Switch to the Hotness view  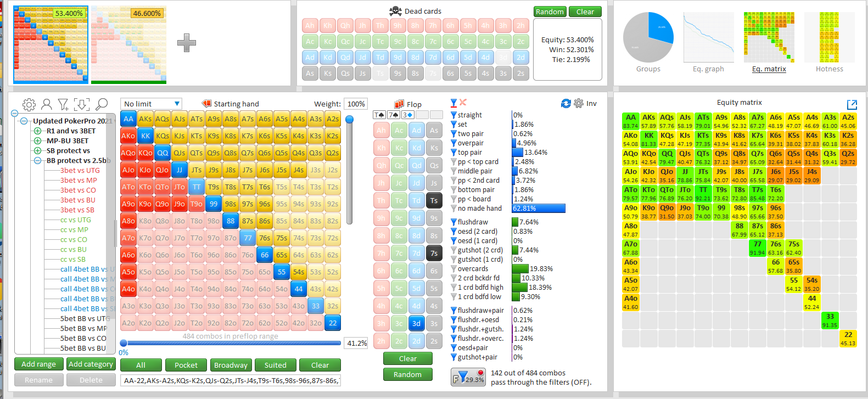pos(829,42)
